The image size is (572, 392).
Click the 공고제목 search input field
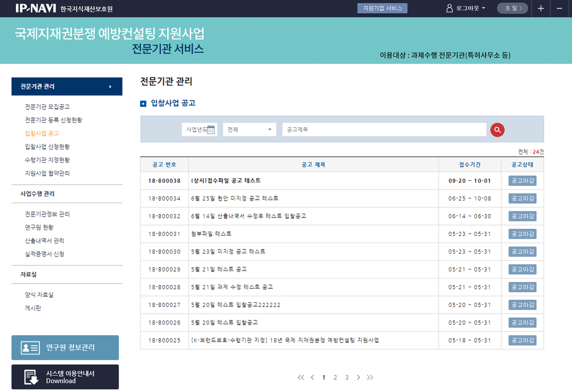[384, 129]
